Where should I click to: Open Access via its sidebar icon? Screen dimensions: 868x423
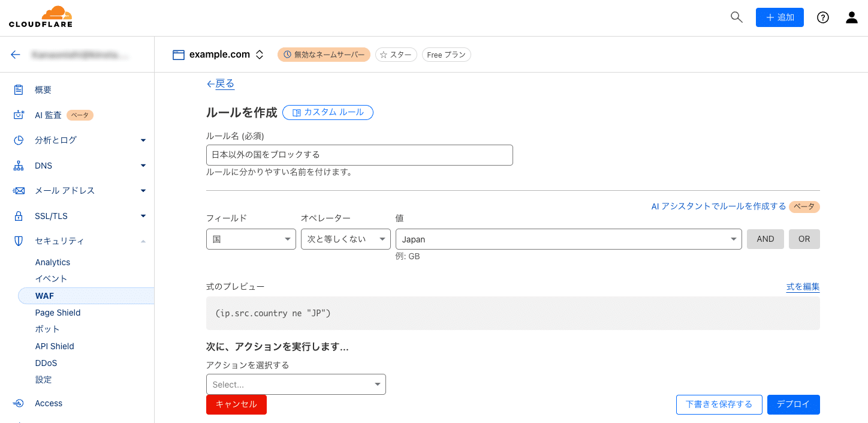(x=18, y=403)
